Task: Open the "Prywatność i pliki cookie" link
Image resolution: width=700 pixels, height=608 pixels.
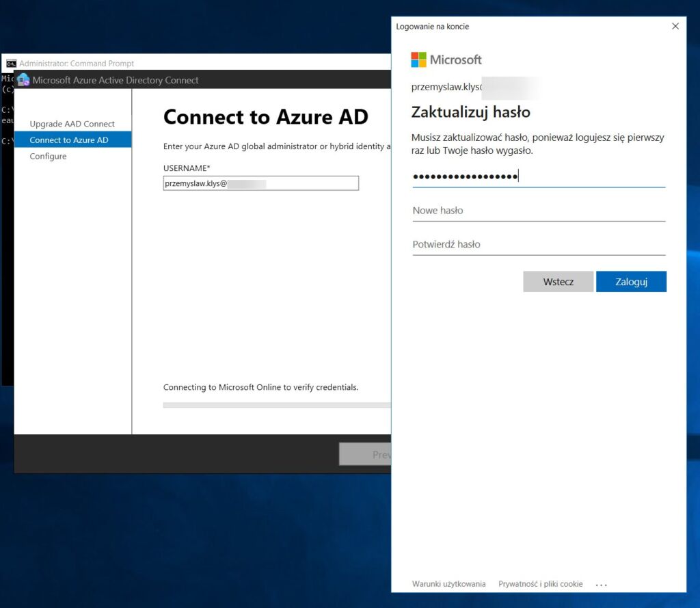Action: (x=540, y=583)
